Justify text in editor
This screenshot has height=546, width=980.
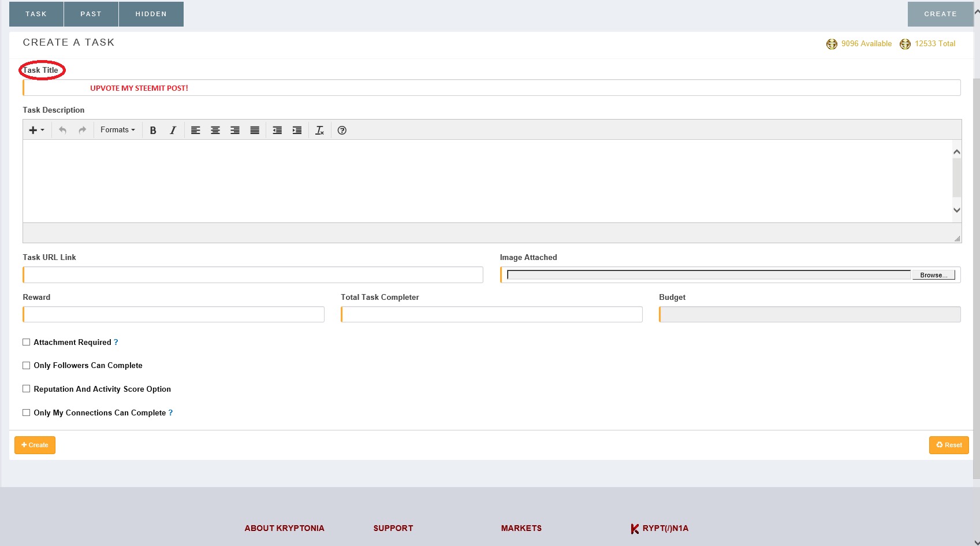(255, 130)
